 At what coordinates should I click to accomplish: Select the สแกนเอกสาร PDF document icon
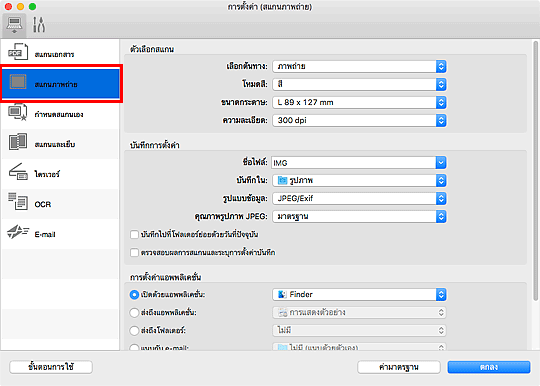click(18, 52)
